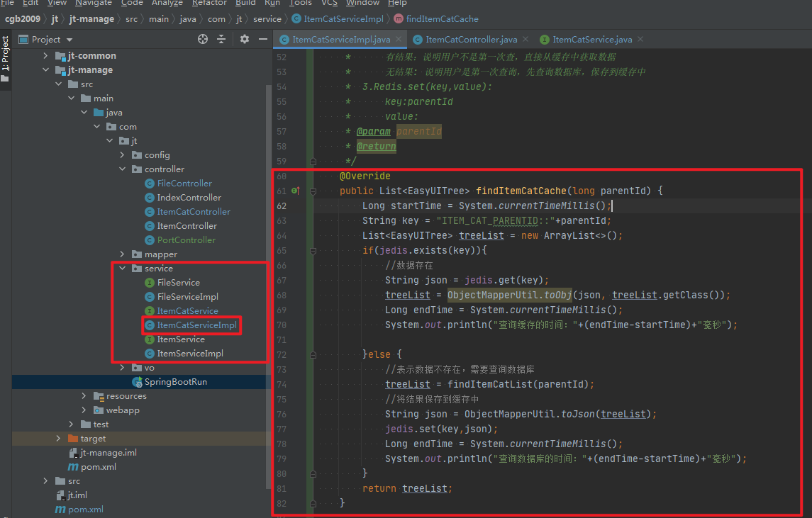This screenshot has height=518, width=812.
Task: Toggle code fold marker at line 80
Action: tap(313, 474)
